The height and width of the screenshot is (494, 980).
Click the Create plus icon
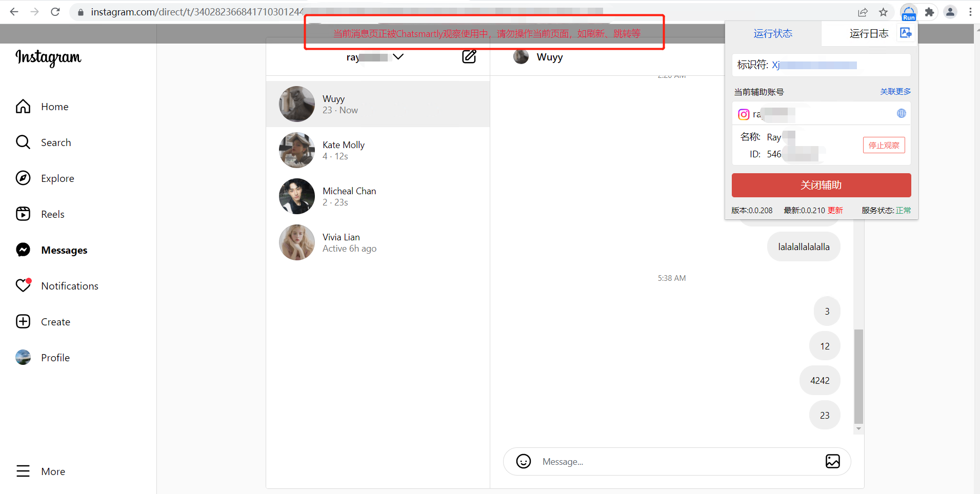pos(23,321)
